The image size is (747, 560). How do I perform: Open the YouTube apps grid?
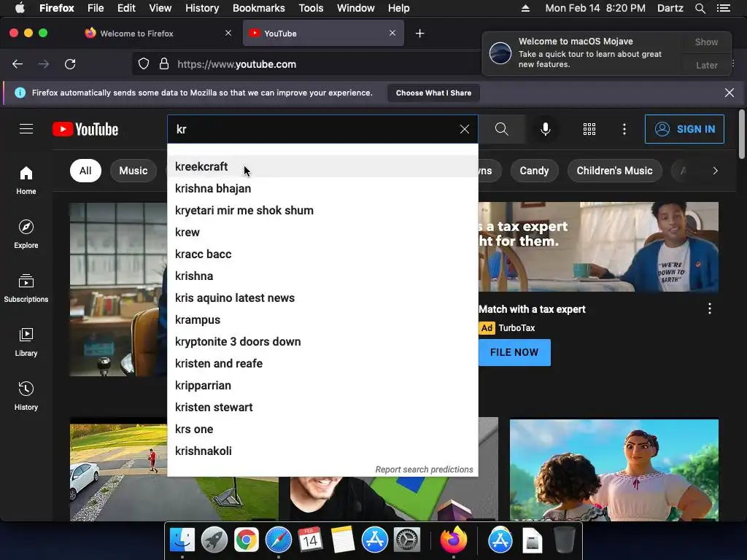click(x=589, y=129)
